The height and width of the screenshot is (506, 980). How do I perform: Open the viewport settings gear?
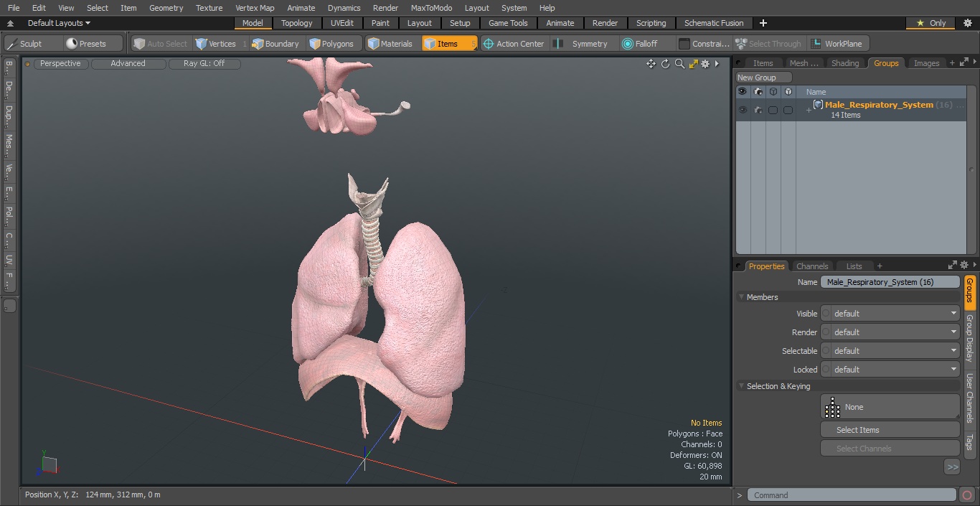[705, 64]
